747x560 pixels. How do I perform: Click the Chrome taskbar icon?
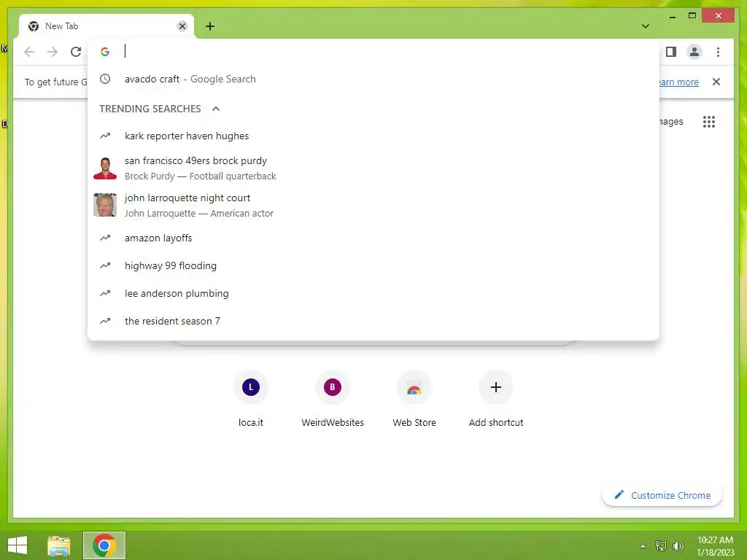point(104,545)
